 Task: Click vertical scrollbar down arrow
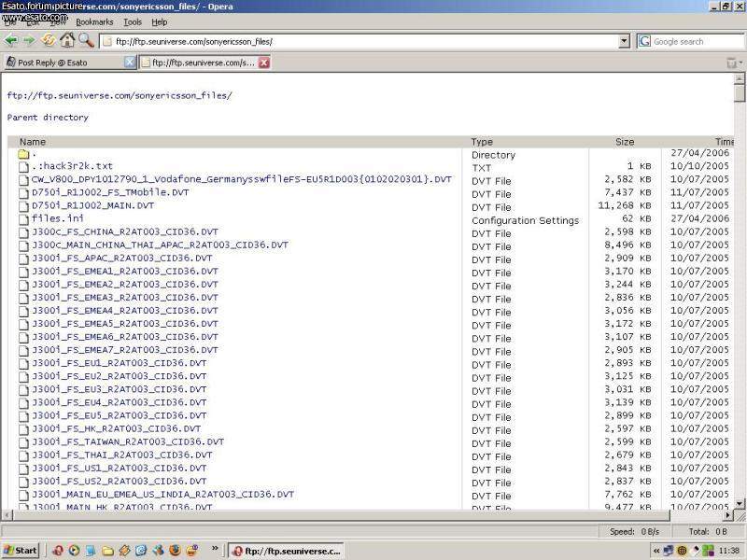click(740, 503)
